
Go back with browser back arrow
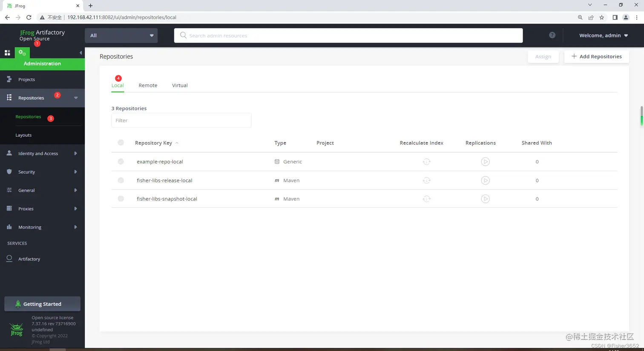point(7,17)
